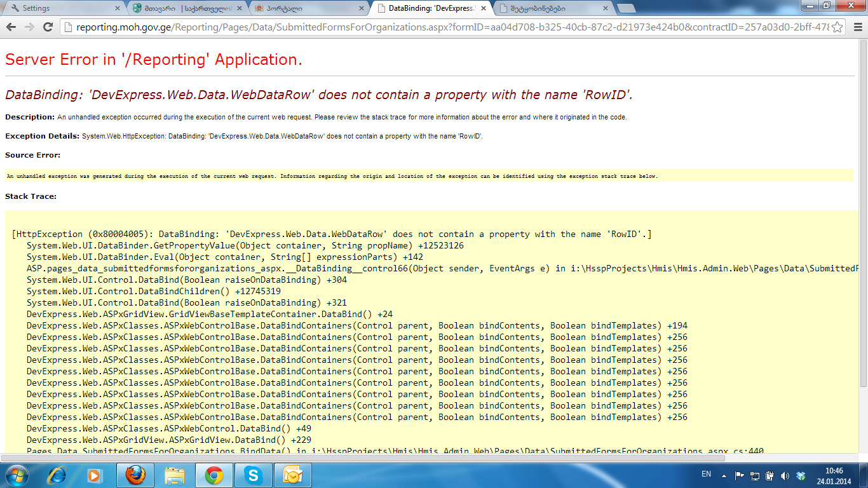Open Internet Explorer from the taskbar
Viewport: 868px width, 488px height.
(x=57, y=475)
